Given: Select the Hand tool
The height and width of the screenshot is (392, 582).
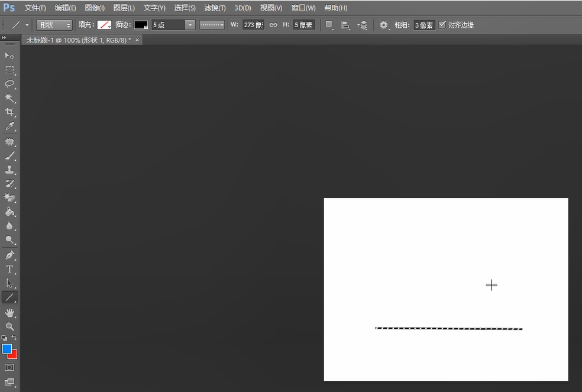Looking at the screenshot, I should (x=9, y=312).
